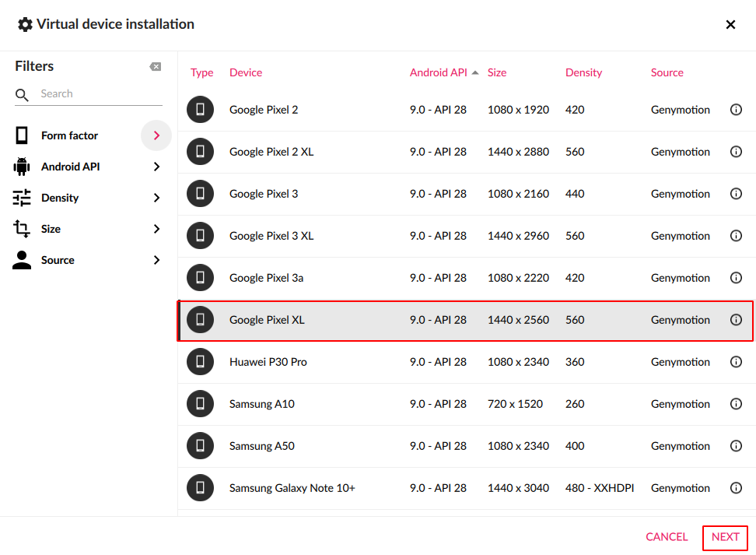The image size is (756, 555).
Task: Open the Size filter label
Action: 51,229
